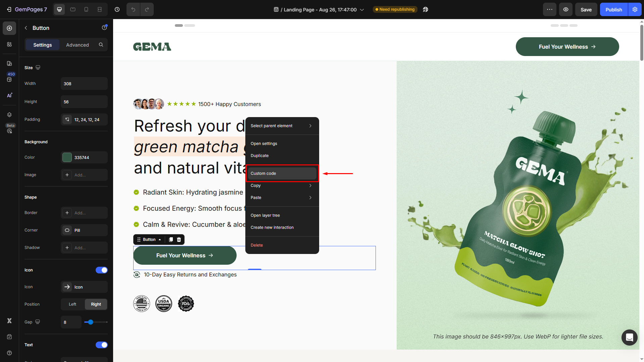Click the Publish button

point(613,9)
